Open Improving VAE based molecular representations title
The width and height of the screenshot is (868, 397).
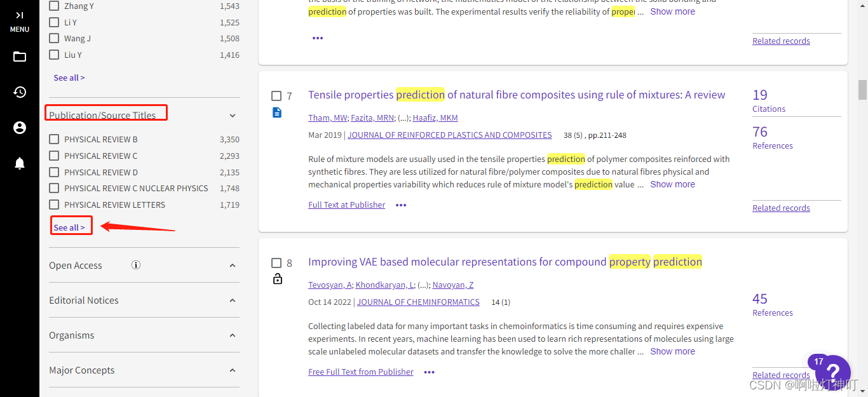coord(505,262)
